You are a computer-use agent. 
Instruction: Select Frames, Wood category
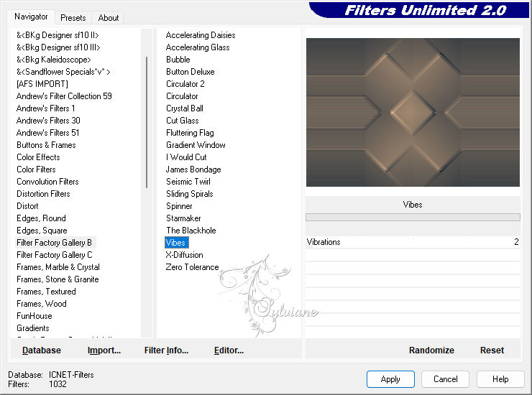pyautogui.click(x=42, y=304)
